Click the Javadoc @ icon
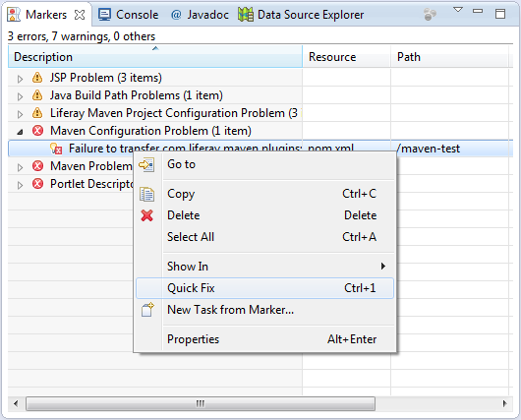 [x=176, y=15]
